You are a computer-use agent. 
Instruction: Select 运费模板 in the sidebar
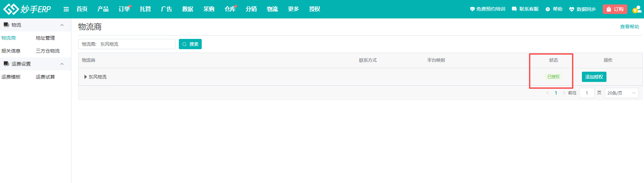11,77
